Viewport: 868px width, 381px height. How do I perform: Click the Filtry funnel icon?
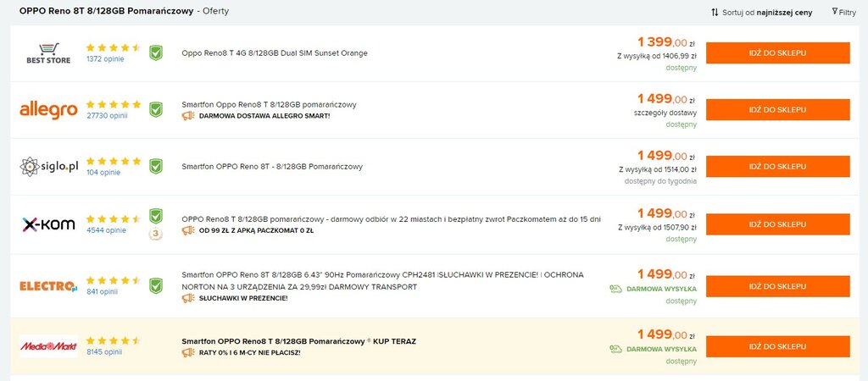tap(835, 11)
